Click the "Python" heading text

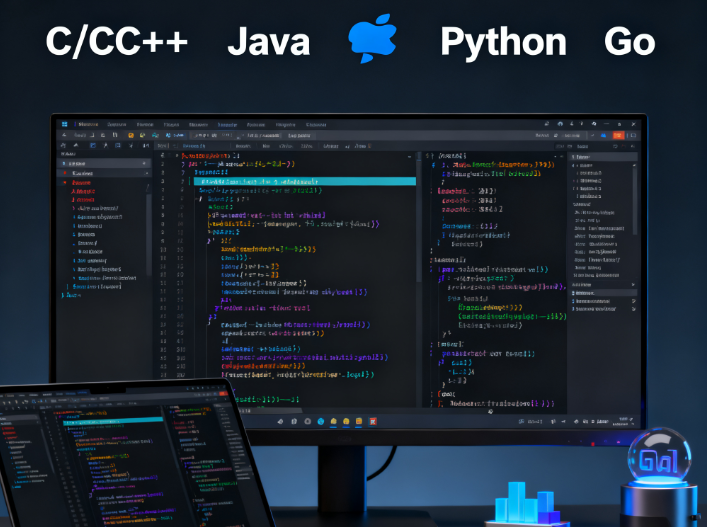[503, 43]
